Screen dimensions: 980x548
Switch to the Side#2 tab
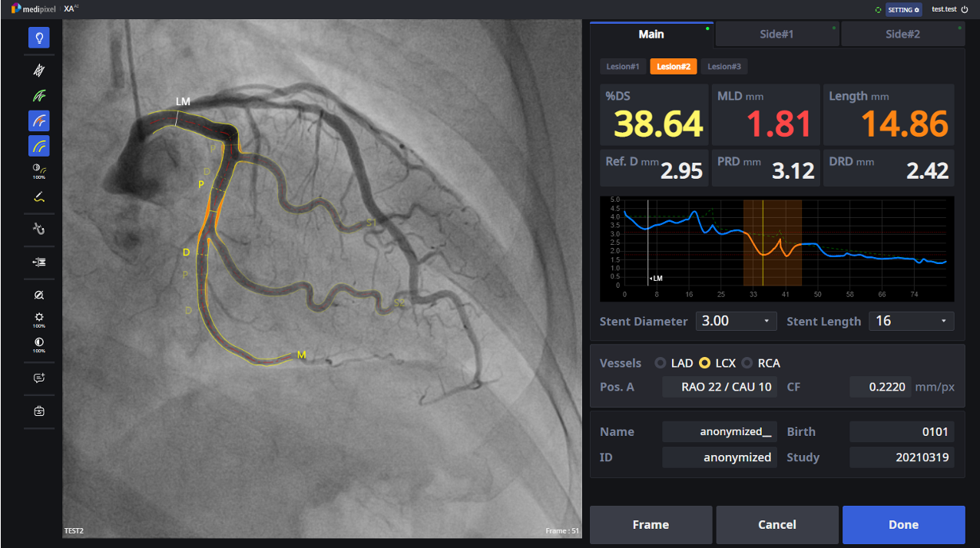coord(902,35)
